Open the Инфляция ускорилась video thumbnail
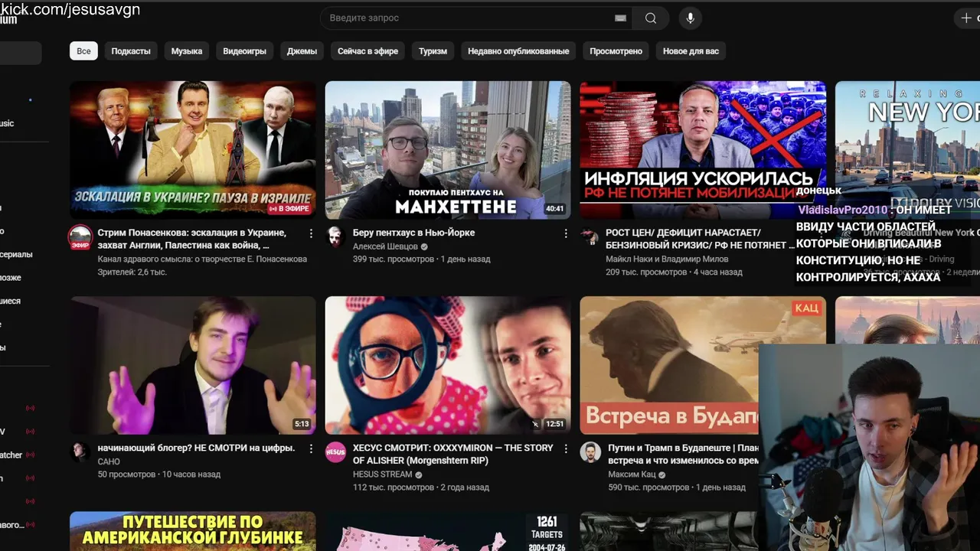This screenshot has height=551, width=980. coord(702,150)
